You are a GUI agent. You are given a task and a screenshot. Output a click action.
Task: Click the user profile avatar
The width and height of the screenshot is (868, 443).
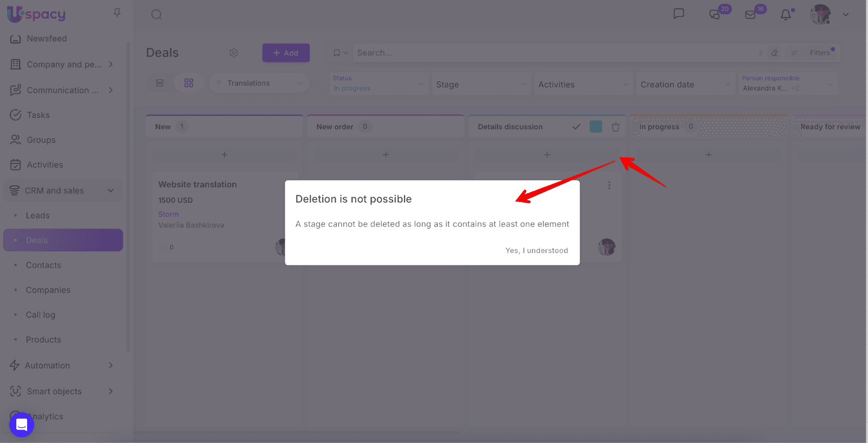click(x=820, y=15)
